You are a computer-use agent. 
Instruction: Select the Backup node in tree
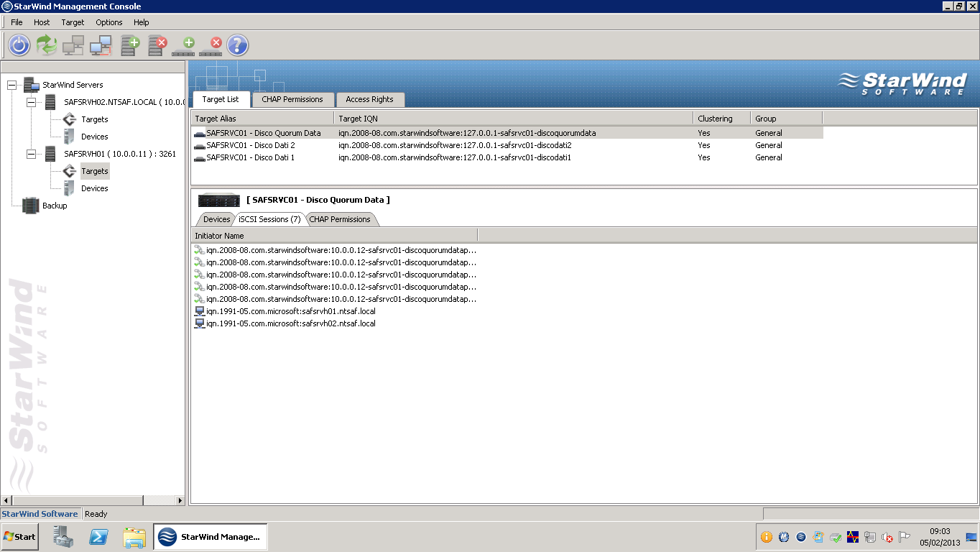55,206
